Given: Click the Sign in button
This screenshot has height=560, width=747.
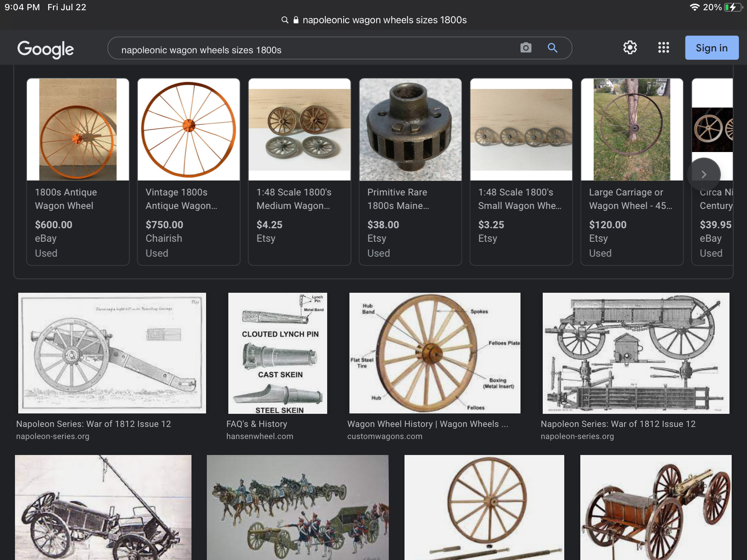Looking at the screenshot, I should [712, 48].
